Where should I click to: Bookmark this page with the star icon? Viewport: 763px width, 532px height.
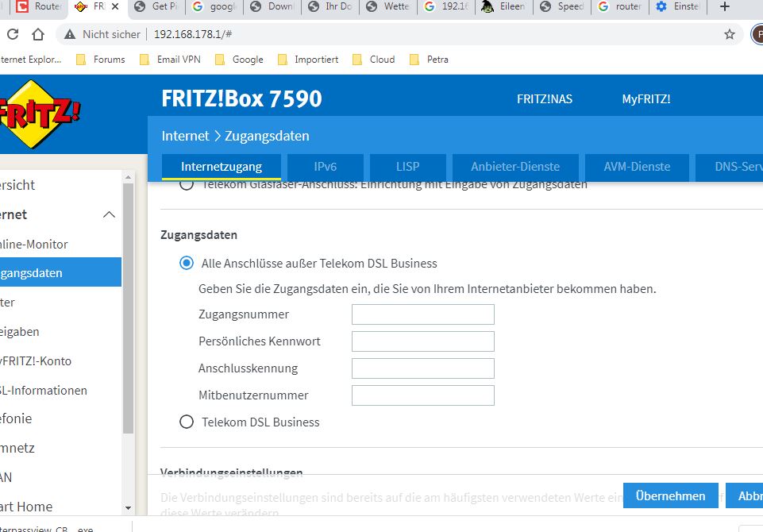(729, 34)
